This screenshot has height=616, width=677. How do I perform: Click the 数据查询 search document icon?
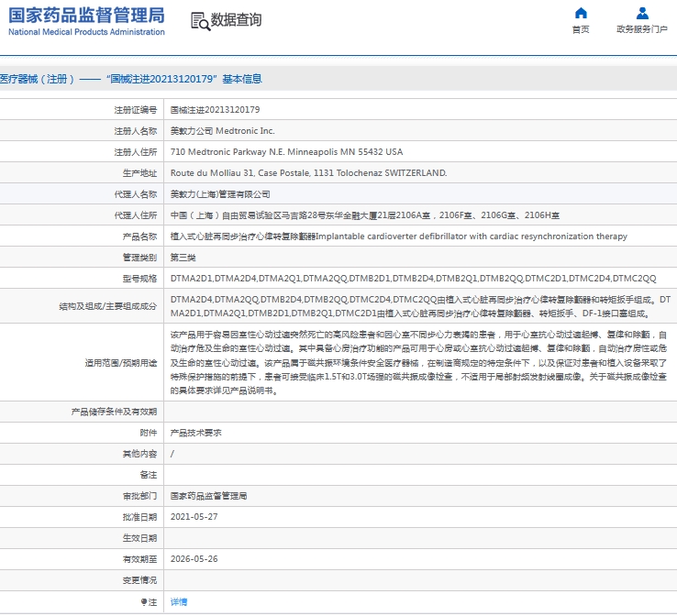click(x=200, y=21)
